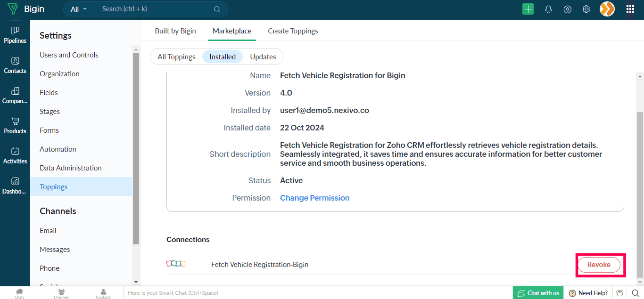Click the settings sidebar scroll-up arrow

(136, 49)
